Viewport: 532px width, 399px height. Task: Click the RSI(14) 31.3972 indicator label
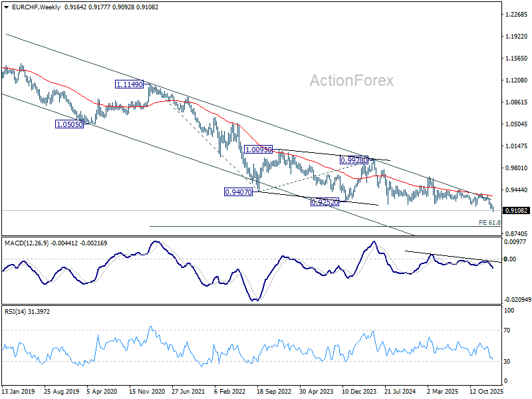(27, 311)
